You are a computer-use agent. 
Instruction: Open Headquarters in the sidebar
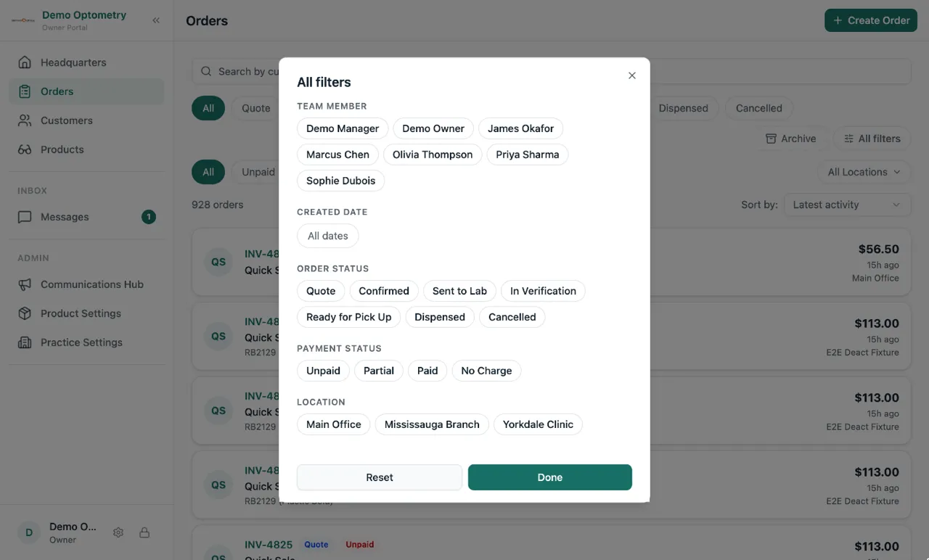[86, 62]
